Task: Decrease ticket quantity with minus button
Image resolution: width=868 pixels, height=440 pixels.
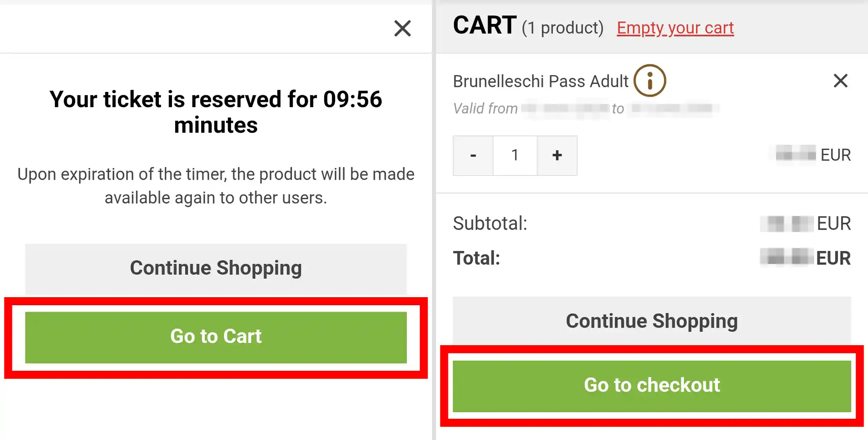Action: (x=473, y=156)
